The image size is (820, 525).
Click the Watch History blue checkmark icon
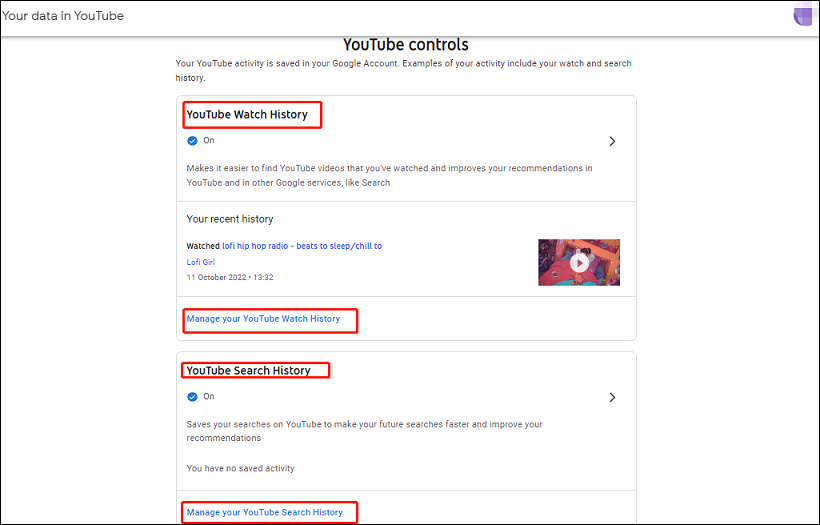click(192, 141)
